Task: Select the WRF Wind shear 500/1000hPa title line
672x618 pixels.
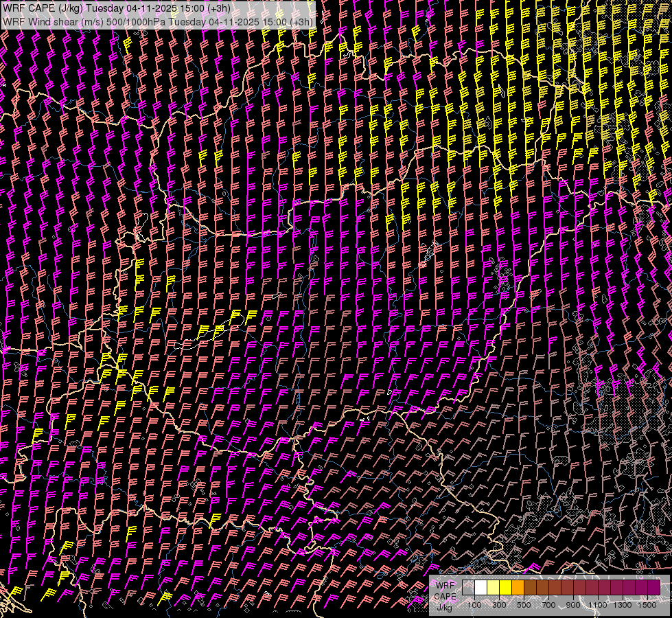Action: pos(159,21)
